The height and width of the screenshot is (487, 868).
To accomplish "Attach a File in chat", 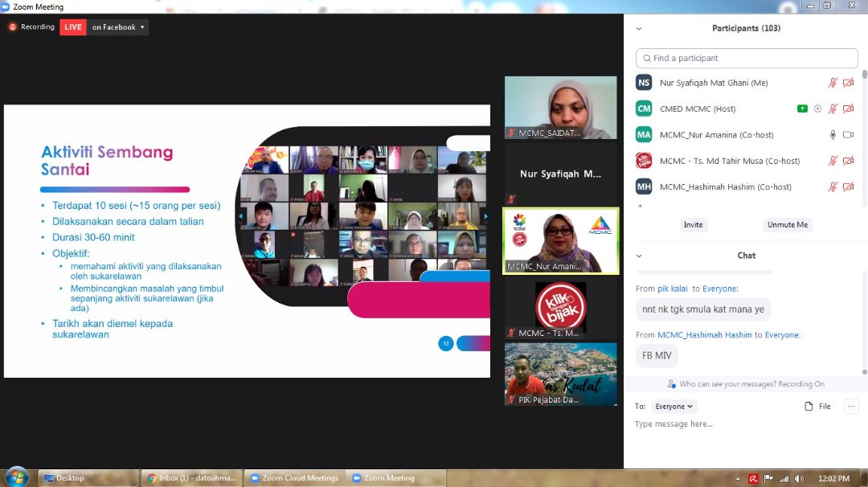I will [x=818, y=407].
